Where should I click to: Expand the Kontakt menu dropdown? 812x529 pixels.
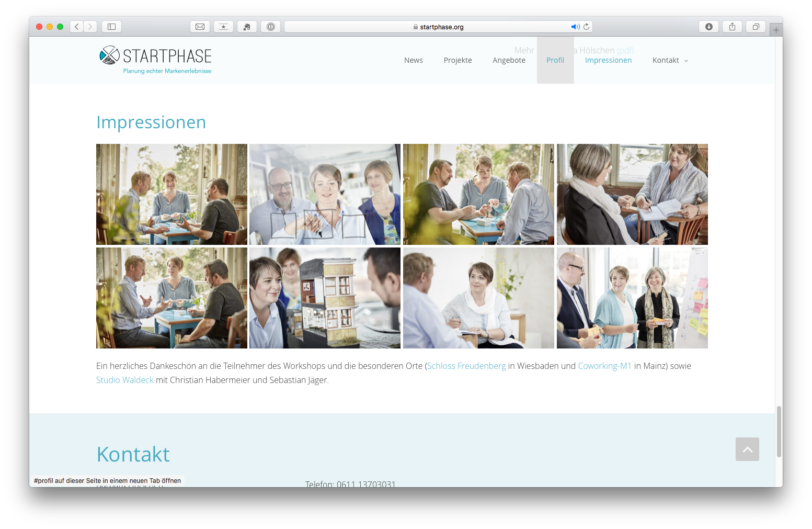pyautogui.click(x=670, y=60)
